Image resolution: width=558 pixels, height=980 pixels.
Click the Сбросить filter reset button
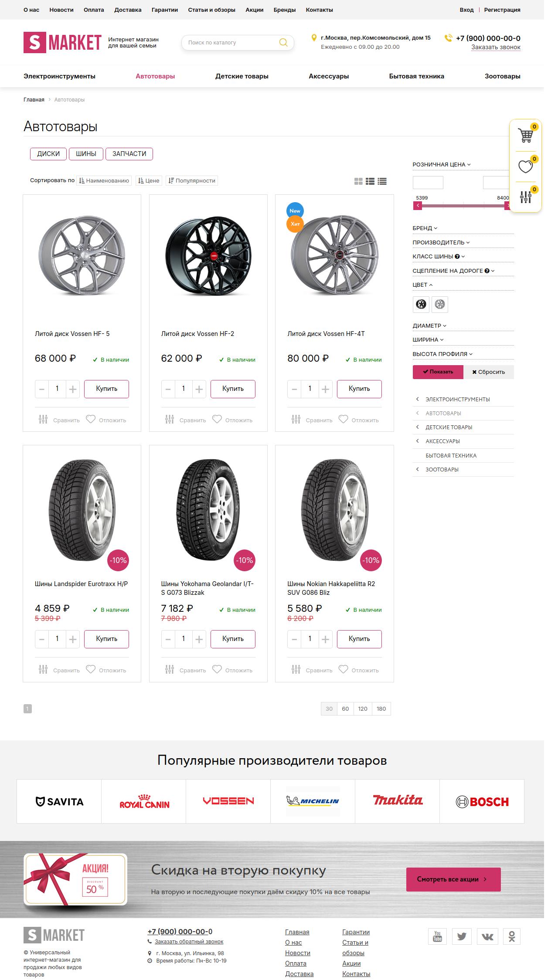(x=488, y=372)
